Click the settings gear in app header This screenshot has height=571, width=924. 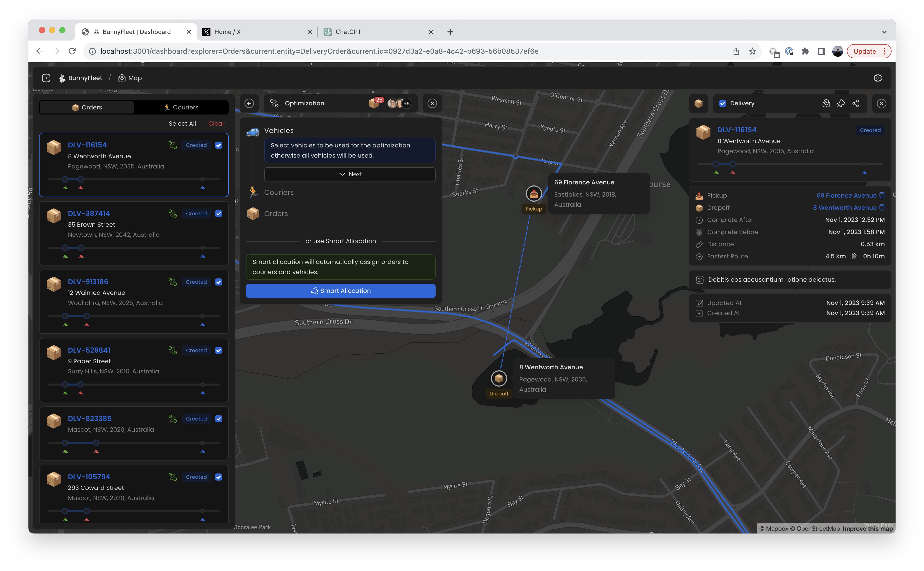pos(878,78)
